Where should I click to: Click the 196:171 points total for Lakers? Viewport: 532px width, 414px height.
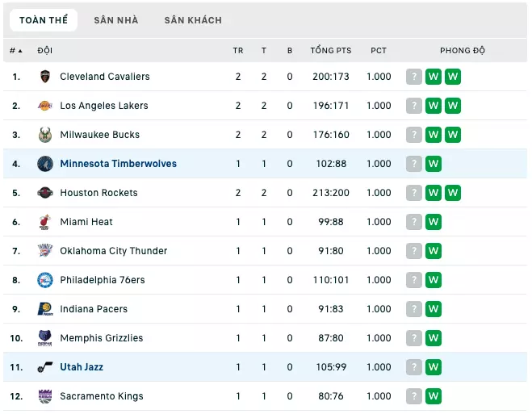coord(331,106)
